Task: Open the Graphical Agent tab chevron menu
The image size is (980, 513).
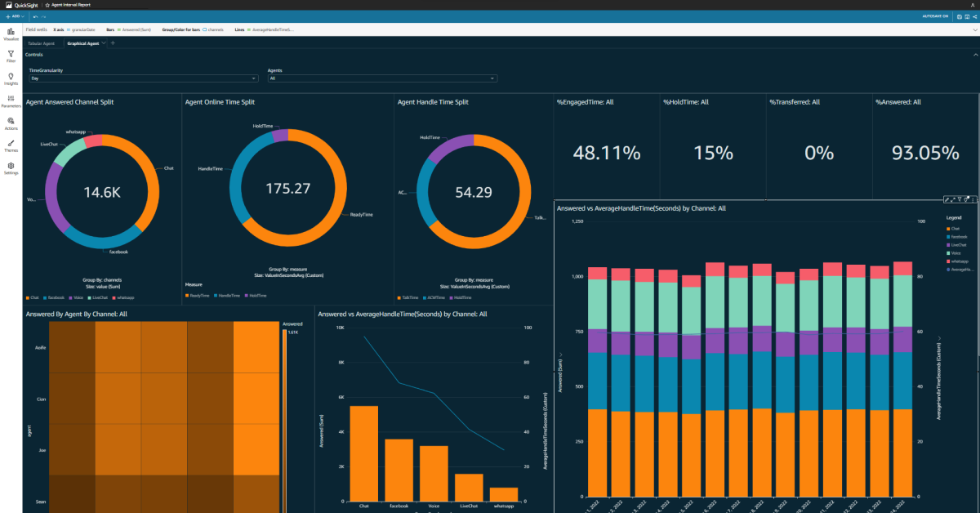Action: (103, 43)
